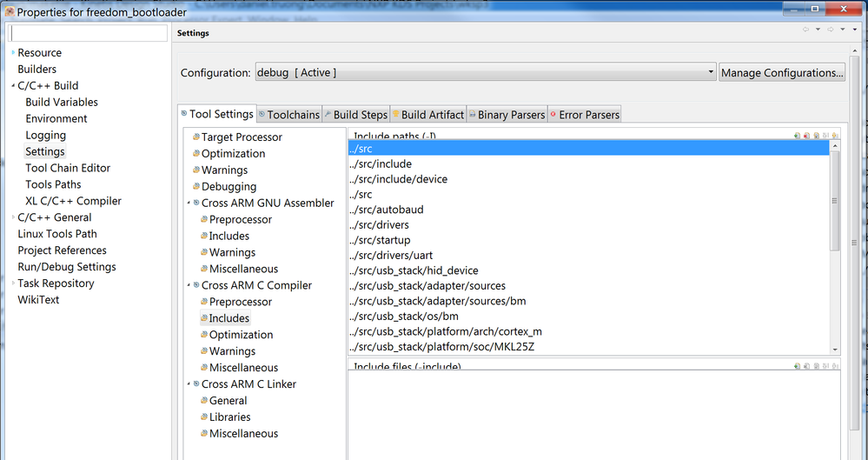Click the filter text field
The height and width of the screenshot is (460, 868).
pos(88,33)
